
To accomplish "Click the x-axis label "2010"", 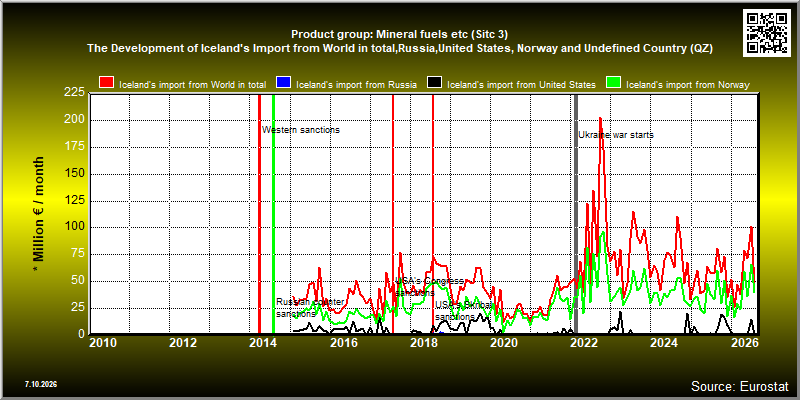I will click(x=103, y=342).
